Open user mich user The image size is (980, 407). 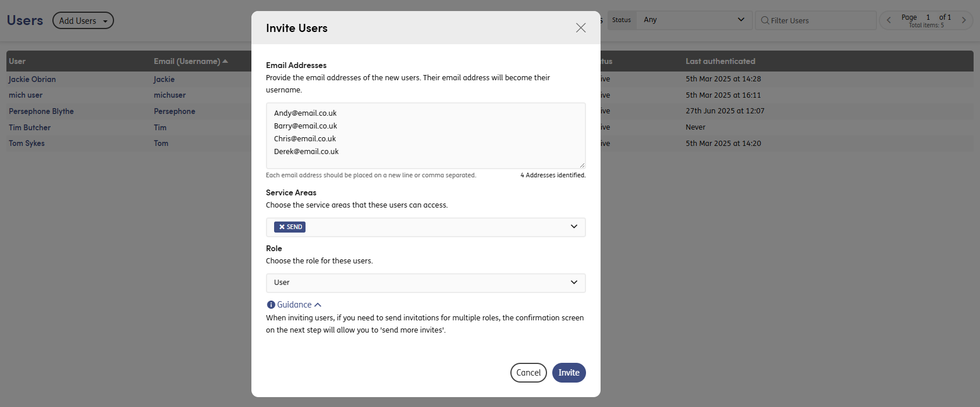click(26, 95)
